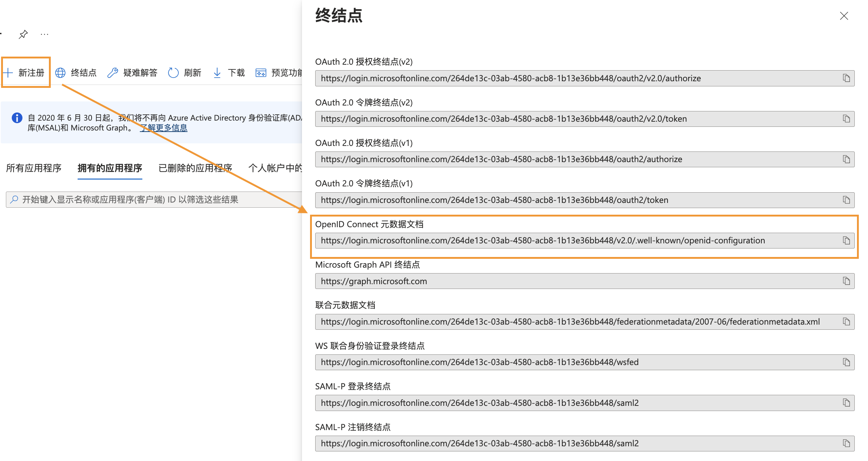Viewport: 868px width, 461px height.
Task: Copy the Microsoft Graph API endpoint URL
Action: click(846, 281)
